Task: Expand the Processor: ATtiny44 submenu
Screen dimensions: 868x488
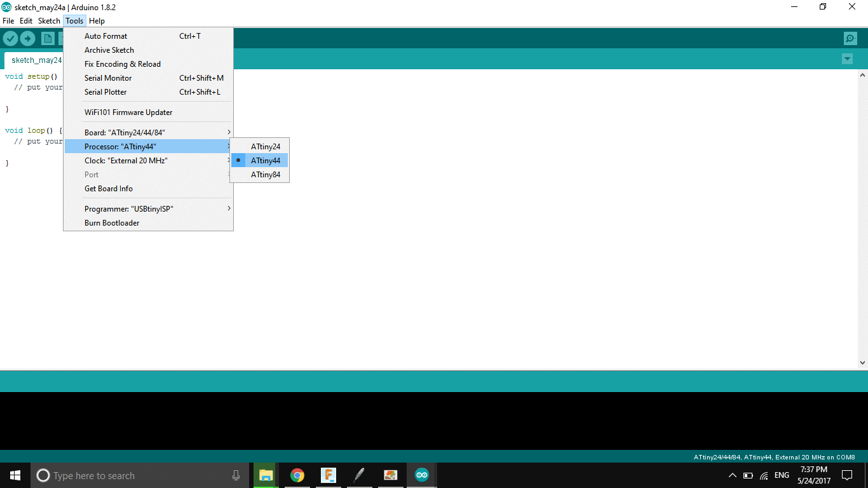Action: 149,147
